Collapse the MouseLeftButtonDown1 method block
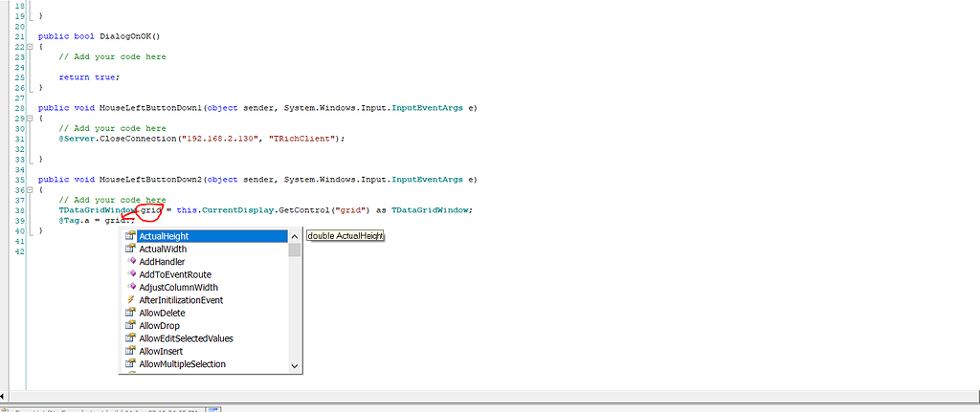The height and width of the screenshot is (412, 980). tap(29, 118)
